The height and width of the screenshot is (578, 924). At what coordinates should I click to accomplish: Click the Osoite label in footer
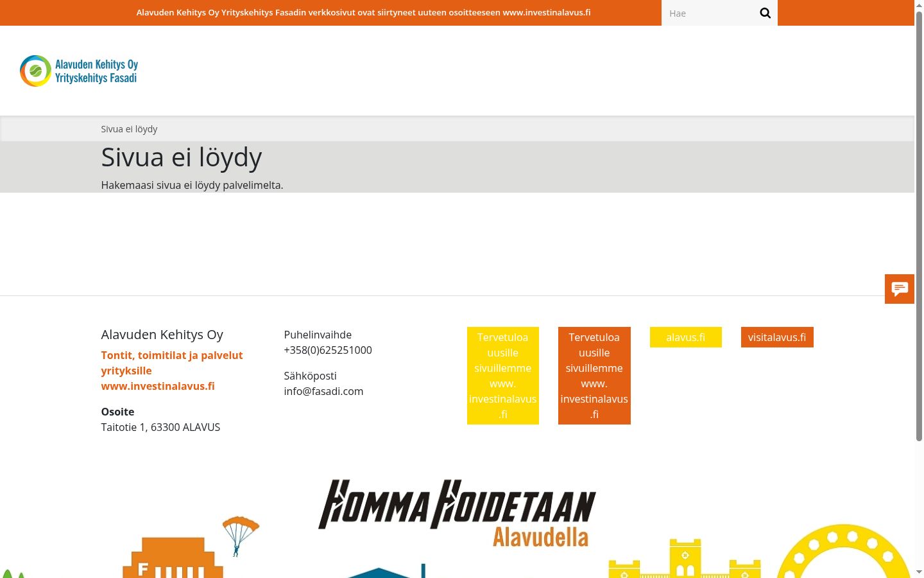coord(117,412)
